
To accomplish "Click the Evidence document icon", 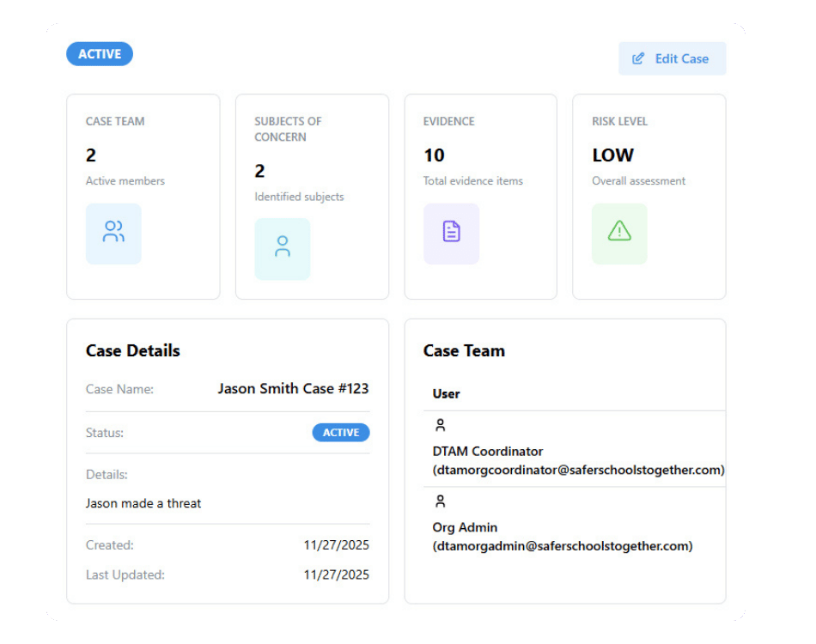I will tap(451, 232).
